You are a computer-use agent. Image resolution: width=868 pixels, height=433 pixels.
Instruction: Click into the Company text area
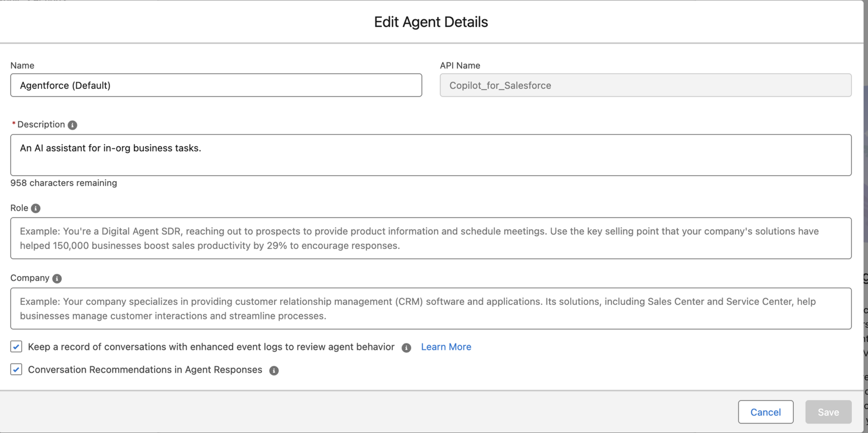pos(431,308)
